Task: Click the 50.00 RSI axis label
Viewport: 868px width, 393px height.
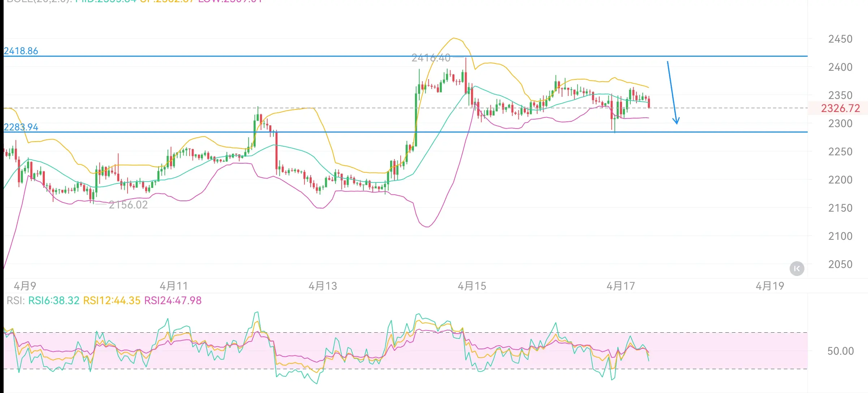Action: click(840, 351)
